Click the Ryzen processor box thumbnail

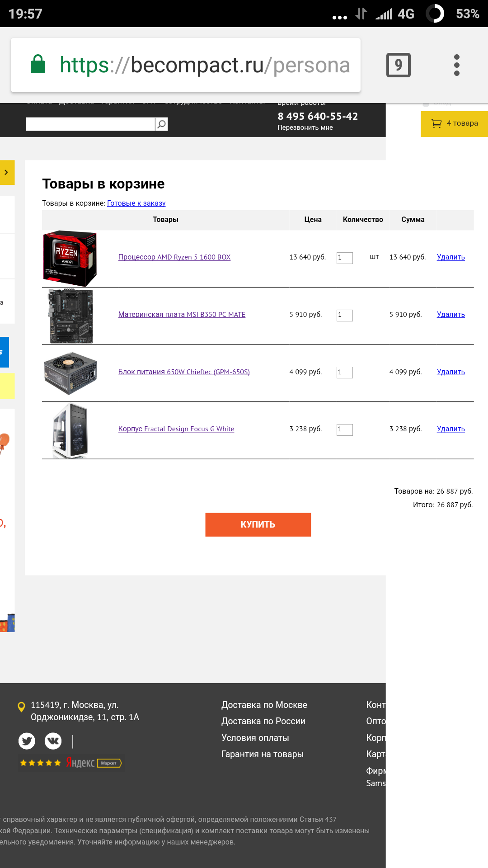tap(70, 259)
